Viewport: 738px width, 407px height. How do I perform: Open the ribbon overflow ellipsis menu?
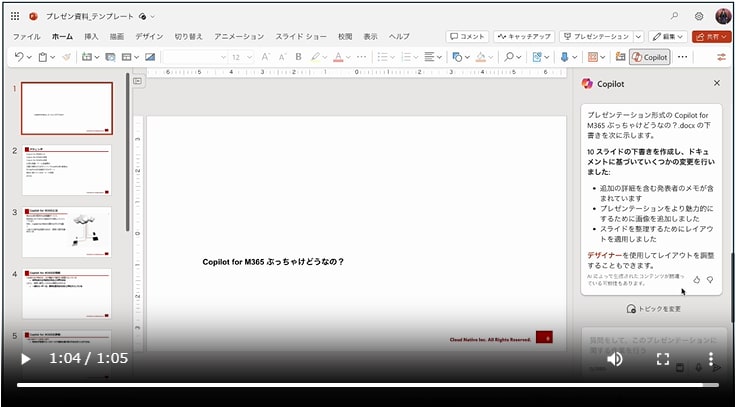point(682,57)
